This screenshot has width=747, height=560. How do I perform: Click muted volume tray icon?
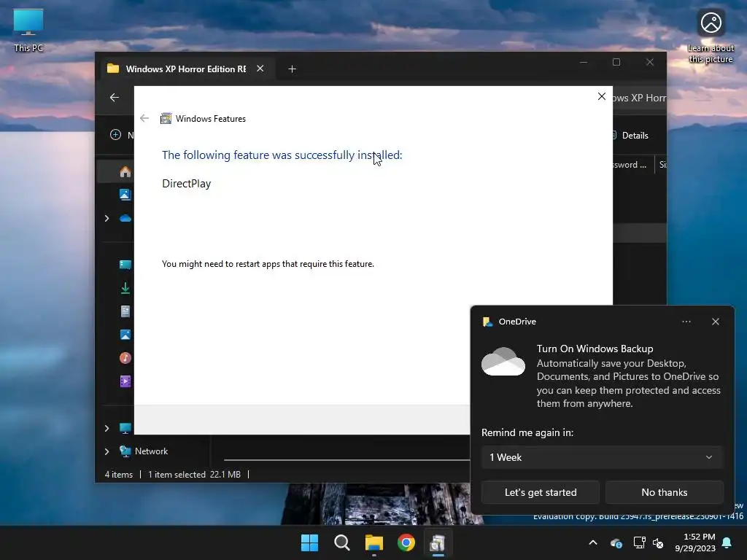click(658, 542)
